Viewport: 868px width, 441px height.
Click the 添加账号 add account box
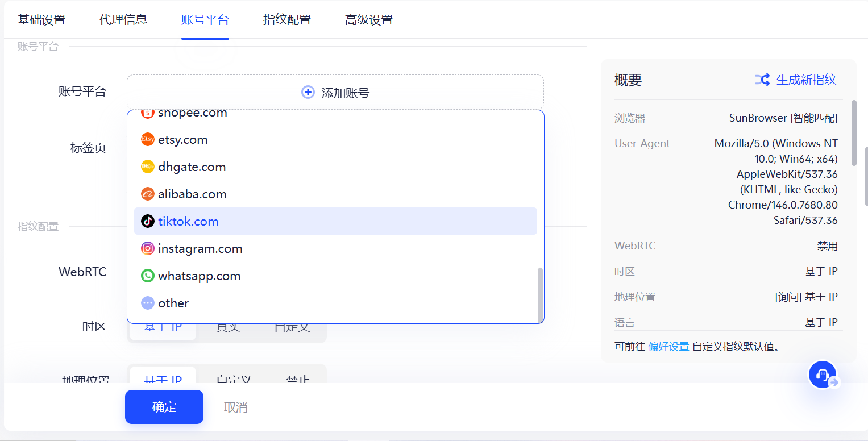pos(335,92)
